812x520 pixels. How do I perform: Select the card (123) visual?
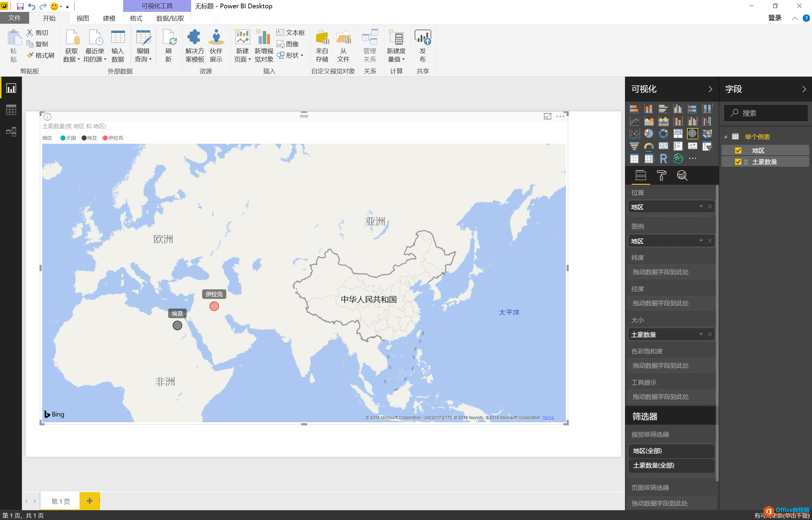coord(663,146)
